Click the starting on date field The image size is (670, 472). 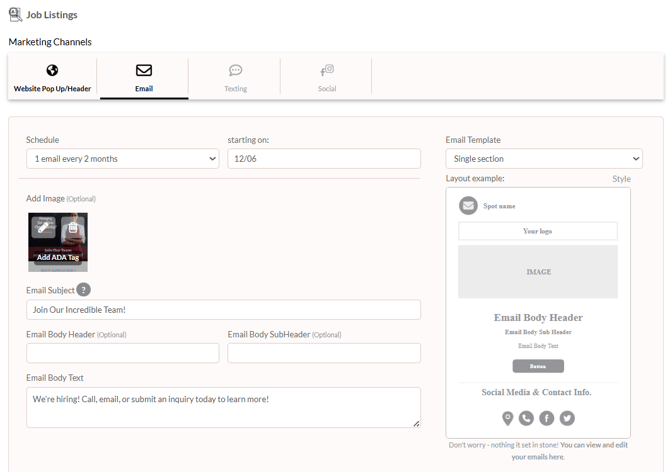(323, 159)
